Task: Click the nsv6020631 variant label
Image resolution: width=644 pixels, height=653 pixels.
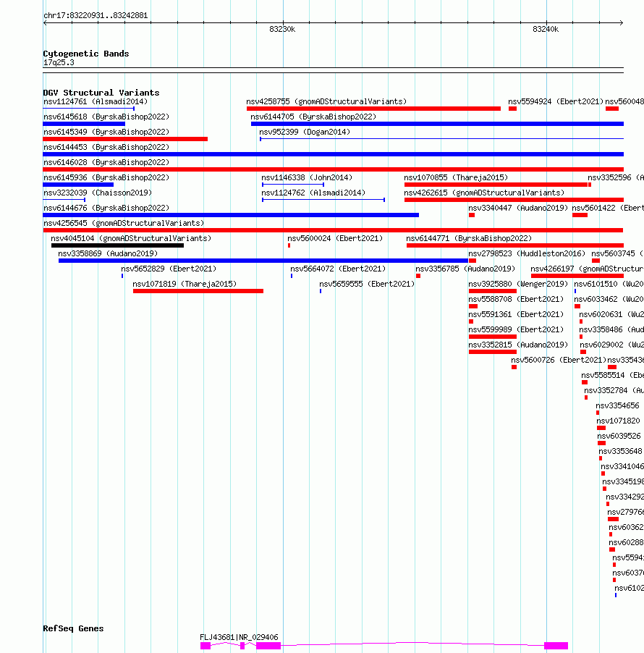Action: [x=611, y=314]
